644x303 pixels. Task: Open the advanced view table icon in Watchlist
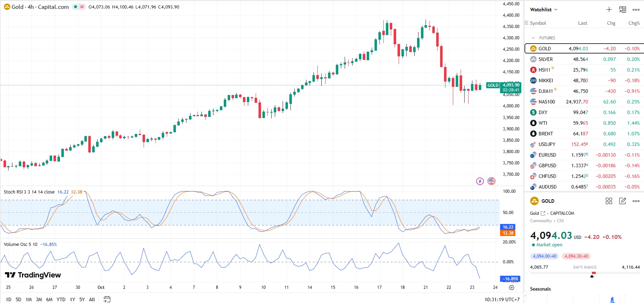(x=622, y=10)
